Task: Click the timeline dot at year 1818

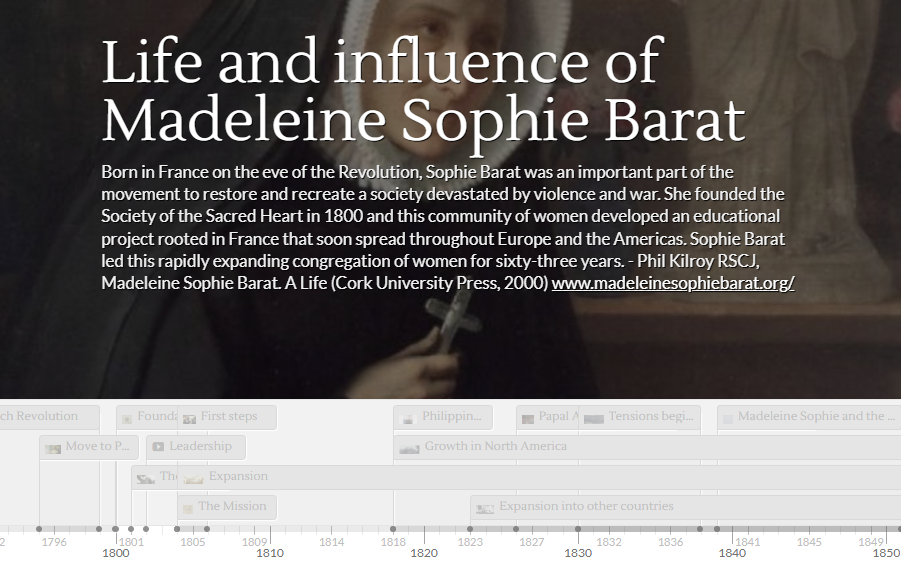Action: click(393, 529)
